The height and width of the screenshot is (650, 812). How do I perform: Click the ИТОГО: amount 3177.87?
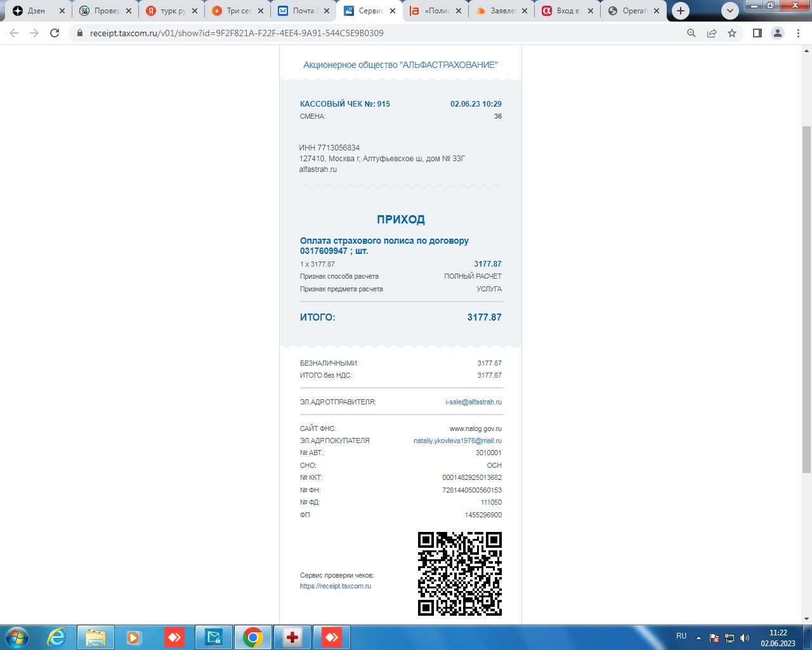(484, 317)
